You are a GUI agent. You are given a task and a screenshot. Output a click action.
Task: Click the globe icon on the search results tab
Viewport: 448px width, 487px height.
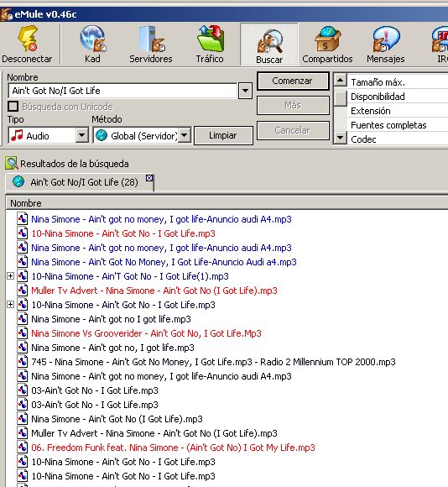coord(18,181)
